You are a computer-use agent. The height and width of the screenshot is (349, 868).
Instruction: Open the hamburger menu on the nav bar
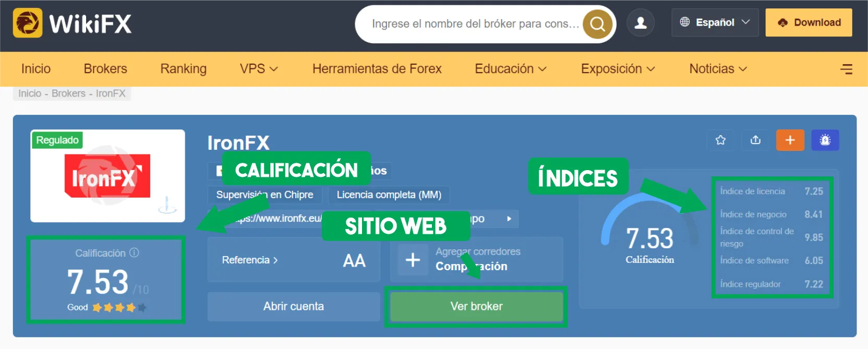847,69
